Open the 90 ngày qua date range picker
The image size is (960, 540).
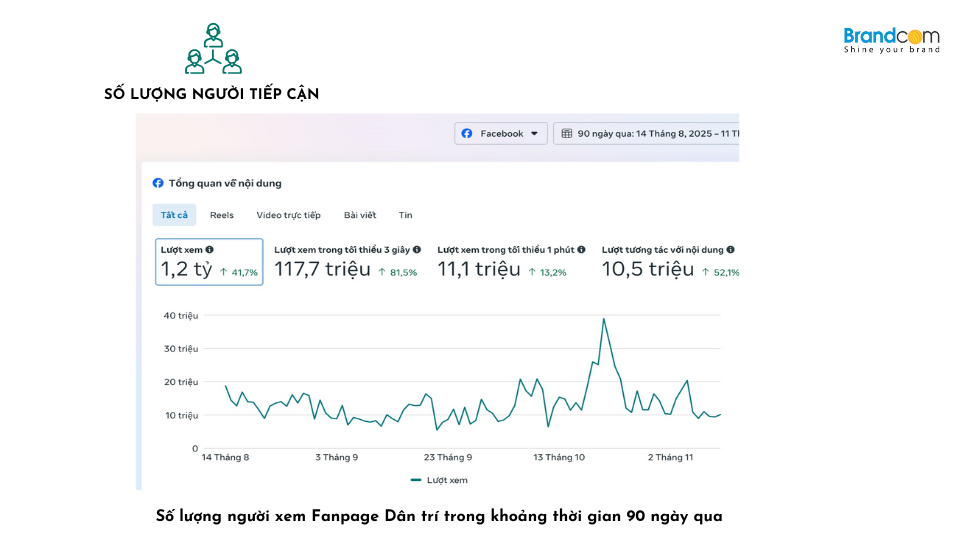647,133
